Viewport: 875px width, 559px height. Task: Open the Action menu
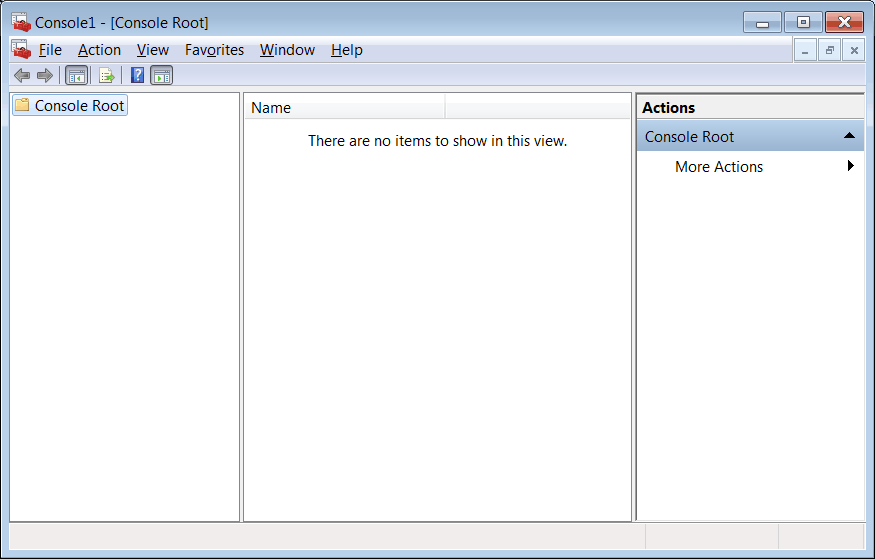point(99,50)
